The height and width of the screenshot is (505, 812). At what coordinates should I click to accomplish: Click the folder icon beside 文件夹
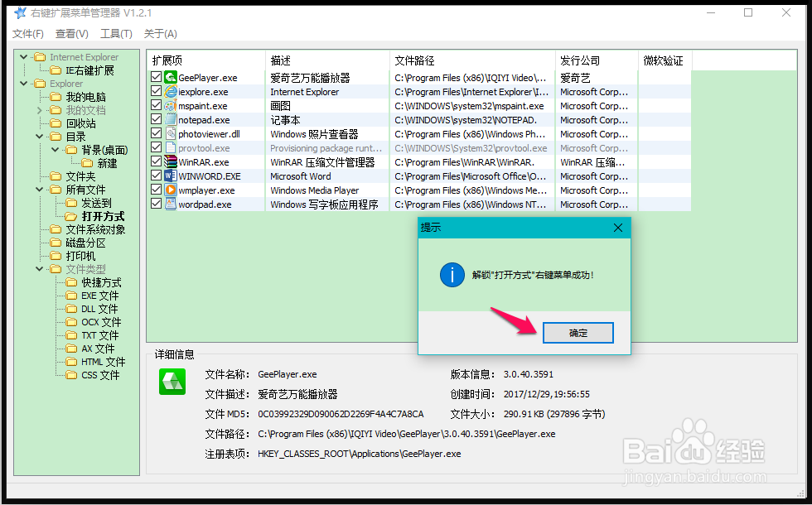[56, 176]
